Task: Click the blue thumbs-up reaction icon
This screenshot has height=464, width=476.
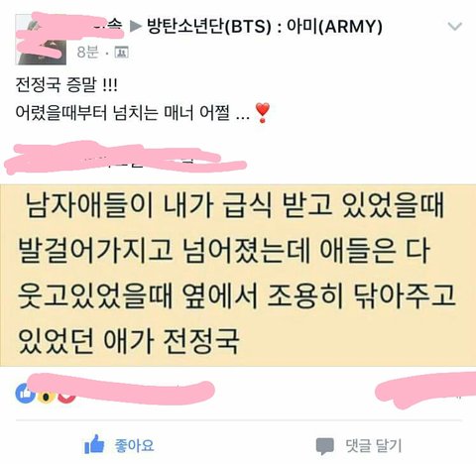Action: click(x=25, y=394)
